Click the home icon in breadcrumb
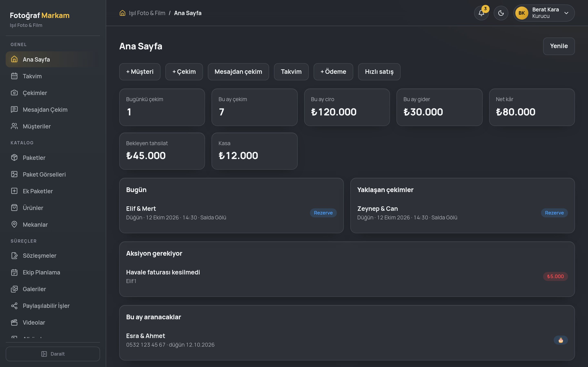This screenshot has width=588, height=367. tap(122, 13)
